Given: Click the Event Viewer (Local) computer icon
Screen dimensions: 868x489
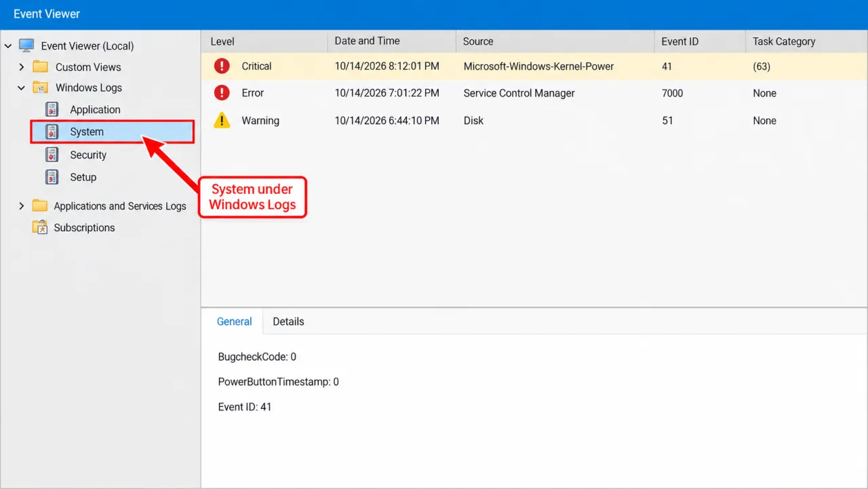Looking at the screenshot, I should [x=26, y=45].
